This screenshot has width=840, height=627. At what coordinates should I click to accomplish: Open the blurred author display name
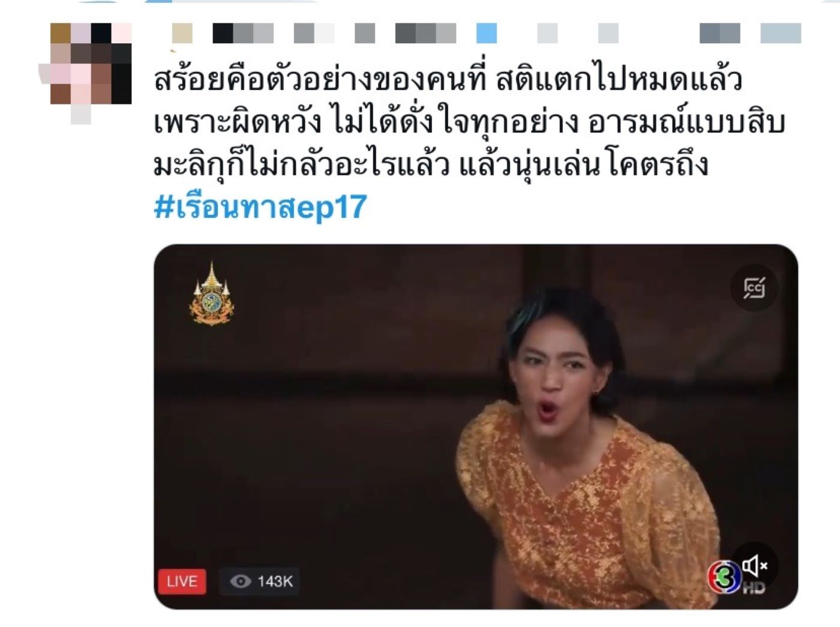point(314,33)
